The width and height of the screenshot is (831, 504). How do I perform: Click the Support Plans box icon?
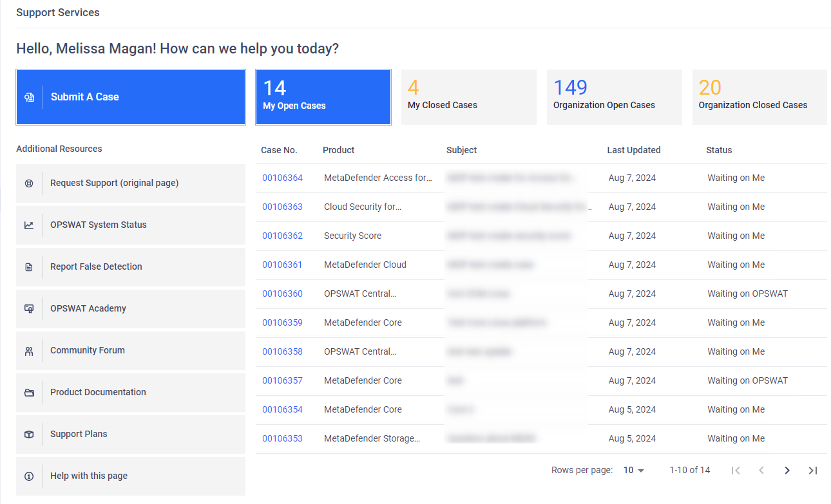(29, 434)
